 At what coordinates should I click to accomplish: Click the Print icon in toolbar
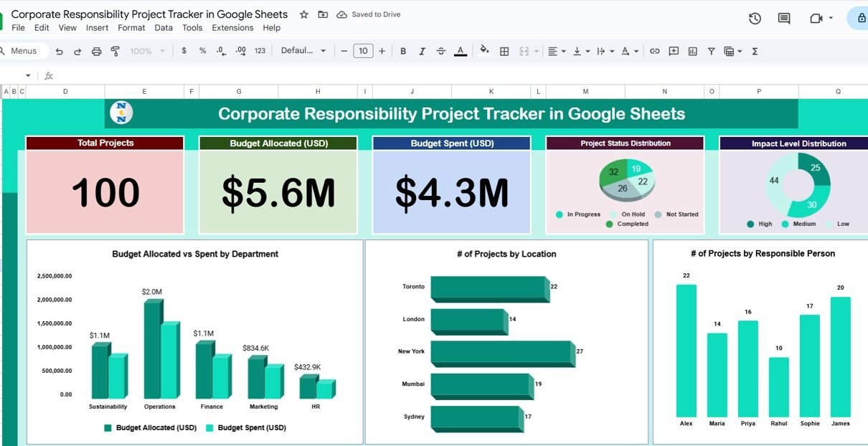pos(96,51)
